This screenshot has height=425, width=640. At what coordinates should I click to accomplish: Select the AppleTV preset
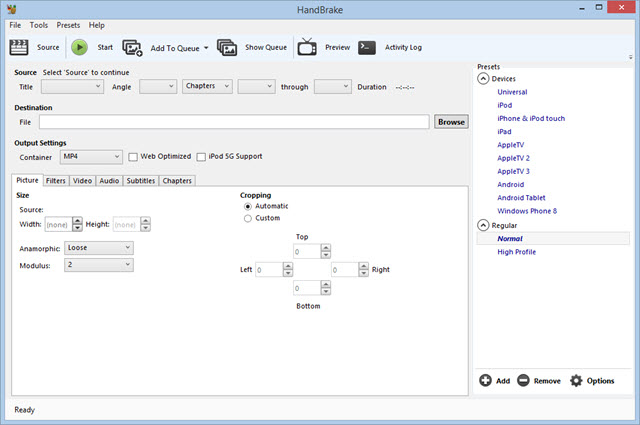click(x=511, y=145)
